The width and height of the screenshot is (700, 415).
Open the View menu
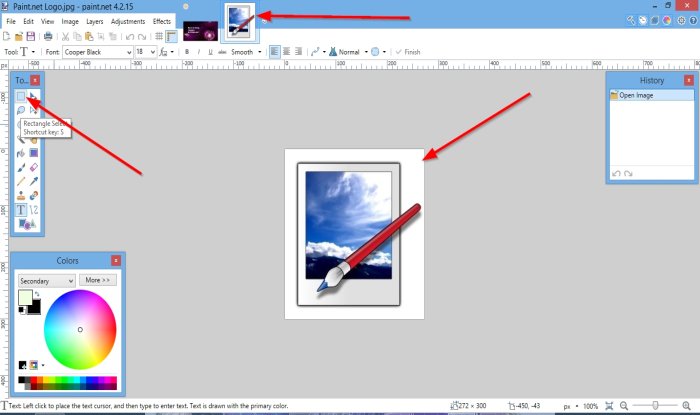coord(47,21)
